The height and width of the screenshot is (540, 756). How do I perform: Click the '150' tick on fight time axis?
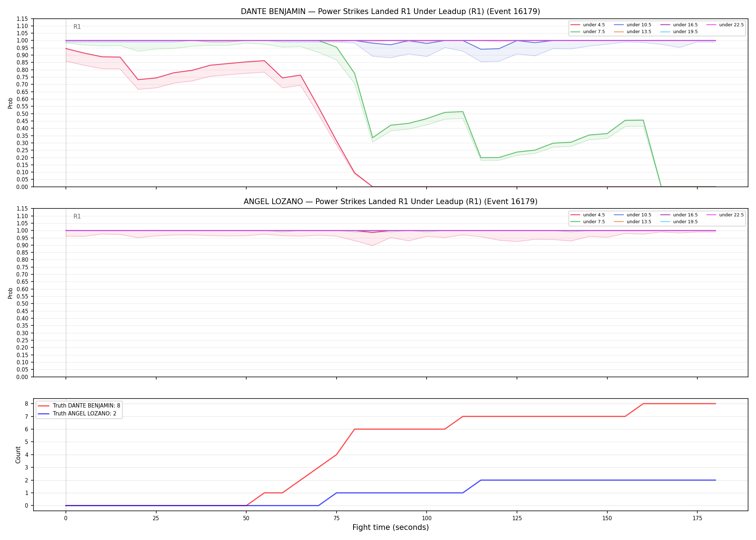click(x=607, y=518)
